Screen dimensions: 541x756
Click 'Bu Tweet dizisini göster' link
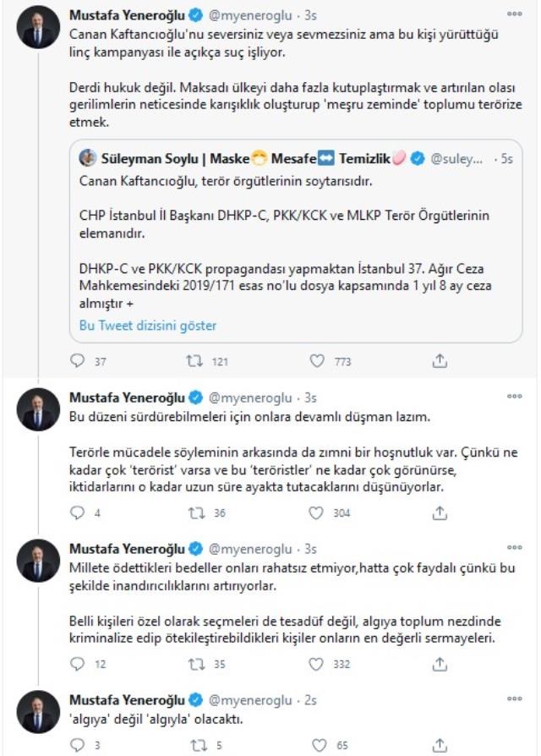148,326
